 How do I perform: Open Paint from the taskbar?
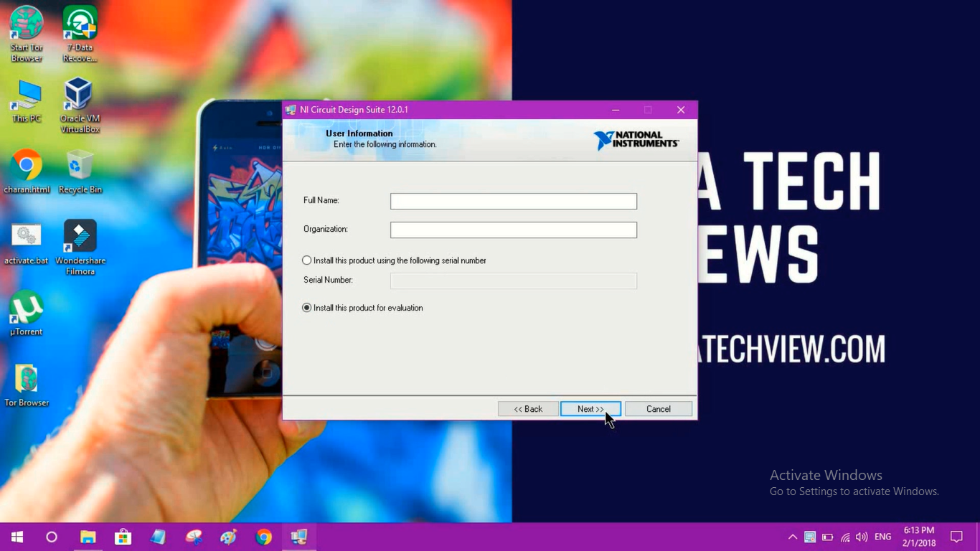[x=228, y=537]
